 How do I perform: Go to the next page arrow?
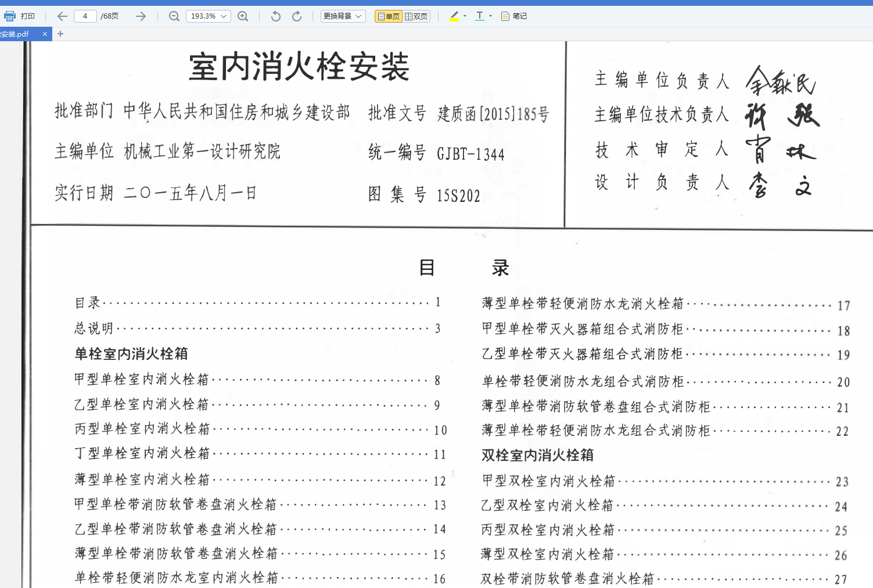pyautogui.click(x=141, y=16)
